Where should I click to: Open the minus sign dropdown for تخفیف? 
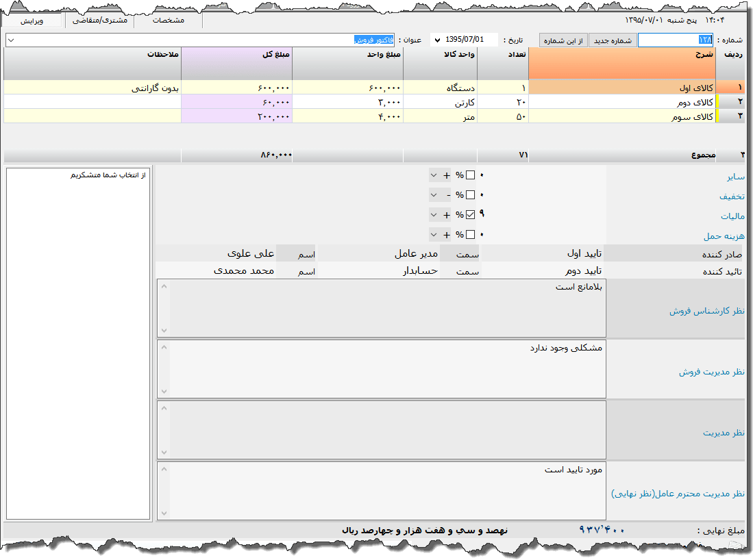point(434,195)
